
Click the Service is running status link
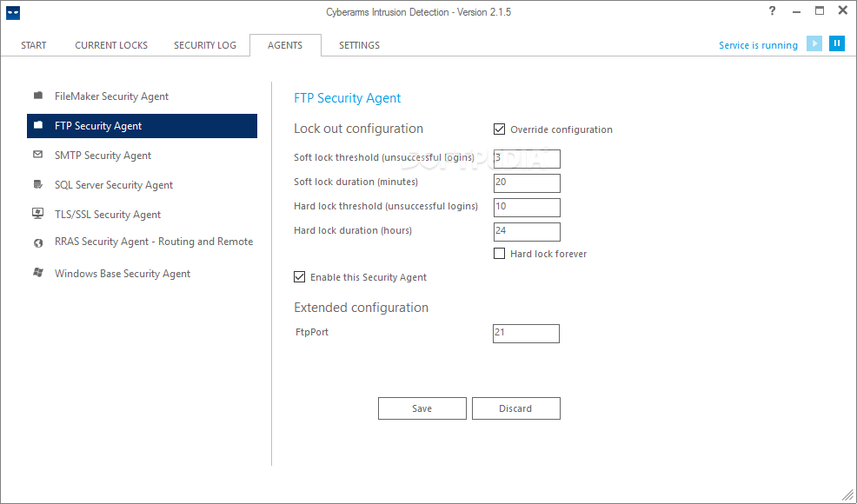point(758,45)
